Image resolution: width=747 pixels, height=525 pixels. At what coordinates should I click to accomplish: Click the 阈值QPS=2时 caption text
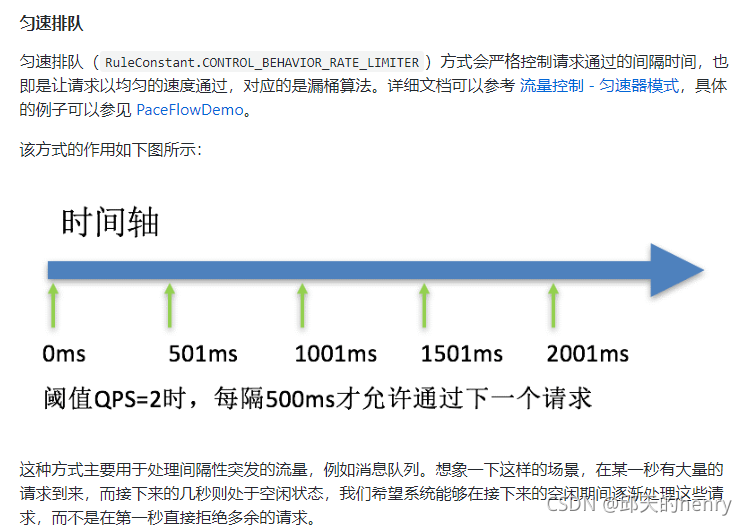click(x=114, y=398)
